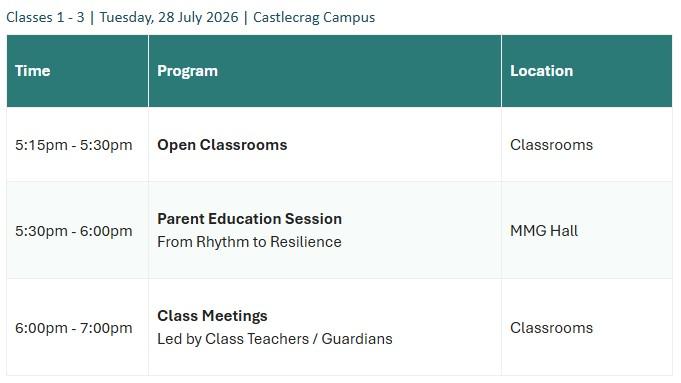
Task: Click From Rhythm to Resilience subtitle
Action: coord(249,242)
